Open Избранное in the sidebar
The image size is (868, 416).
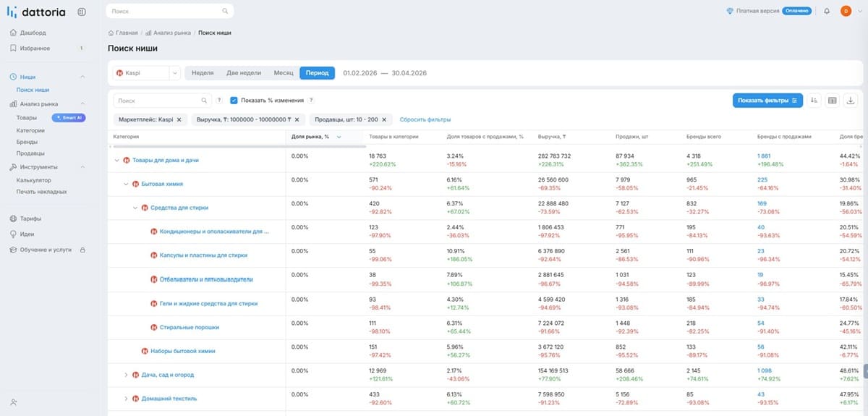coord(35,48)
